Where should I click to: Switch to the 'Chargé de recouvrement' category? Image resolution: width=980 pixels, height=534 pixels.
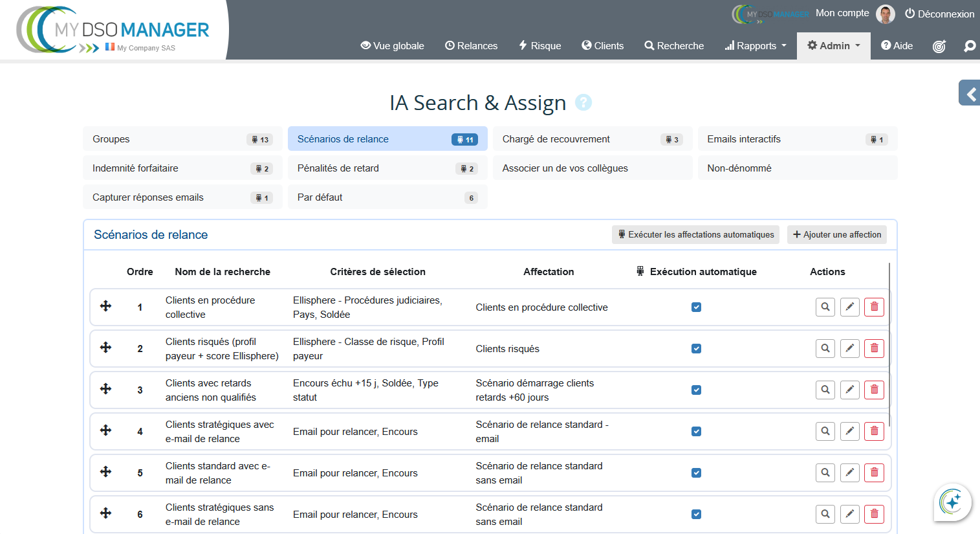(x=592, y=139)
